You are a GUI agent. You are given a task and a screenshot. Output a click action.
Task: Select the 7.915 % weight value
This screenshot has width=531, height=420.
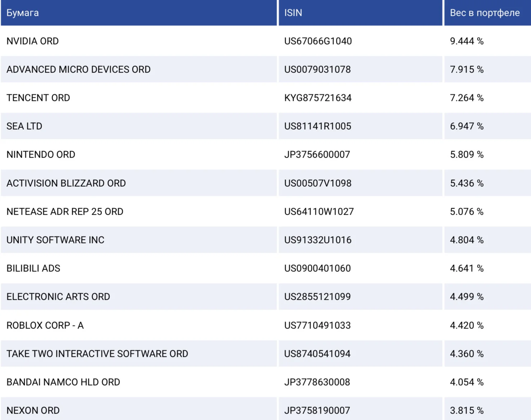point(467,70)
